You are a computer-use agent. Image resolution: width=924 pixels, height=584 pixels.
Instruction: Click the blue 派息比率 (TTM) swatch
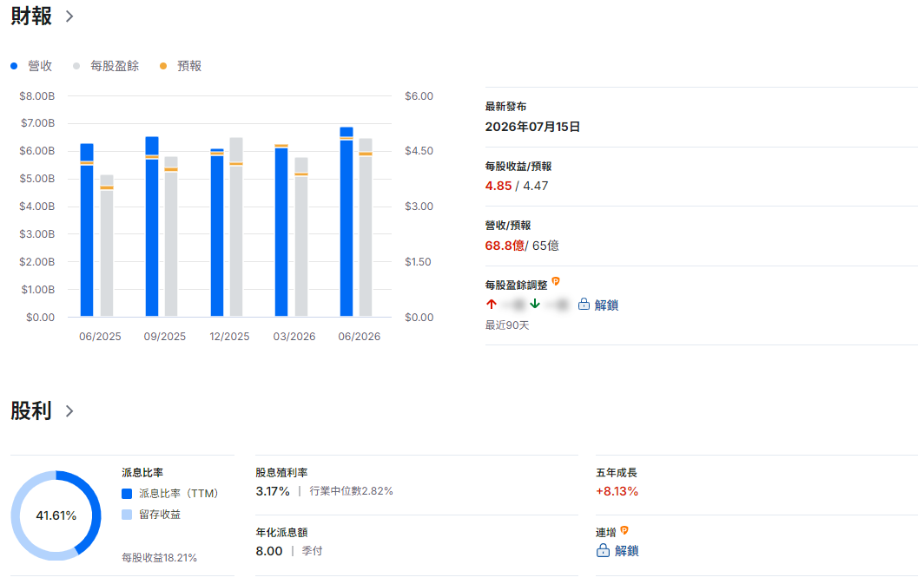(127, 494)
